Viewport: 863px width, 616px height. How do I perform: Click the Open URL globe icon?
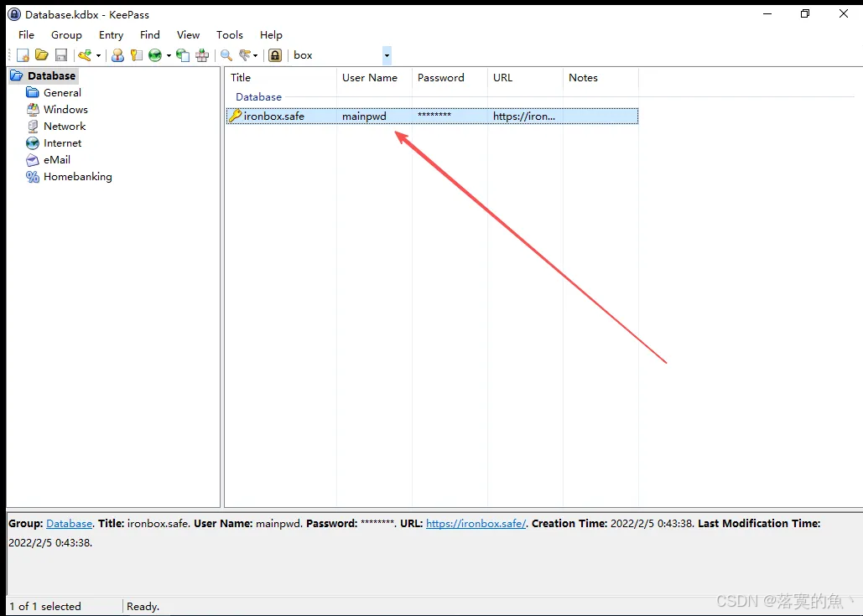coord(155,55)
